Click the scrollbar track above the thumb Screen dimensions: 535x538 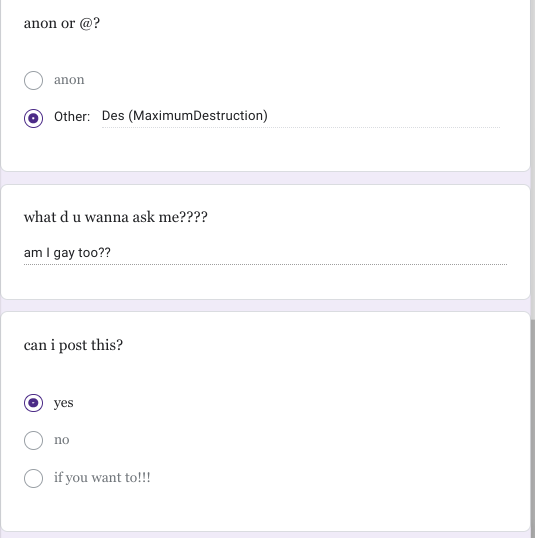tap(532, 160)
